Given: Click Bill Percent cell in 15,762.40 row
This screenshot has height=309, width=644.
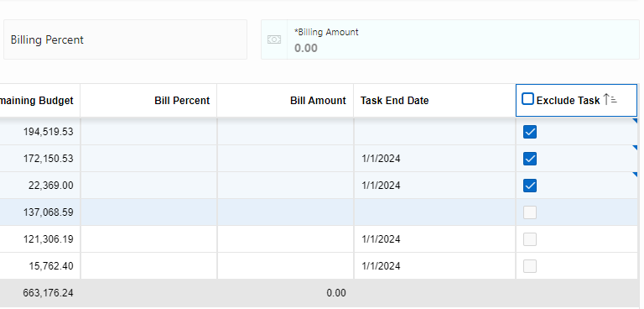Looking at the screenshot, I should [148, 266].
